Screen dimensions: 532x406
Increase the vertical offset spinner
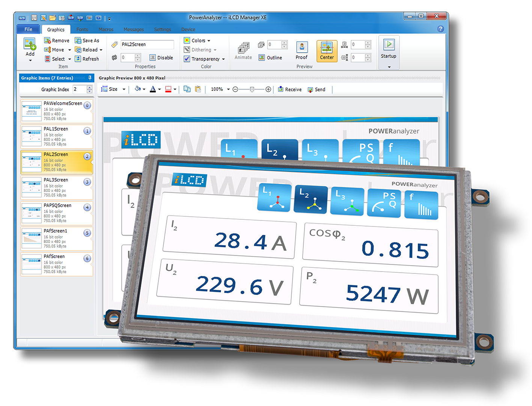pos(368,56)
